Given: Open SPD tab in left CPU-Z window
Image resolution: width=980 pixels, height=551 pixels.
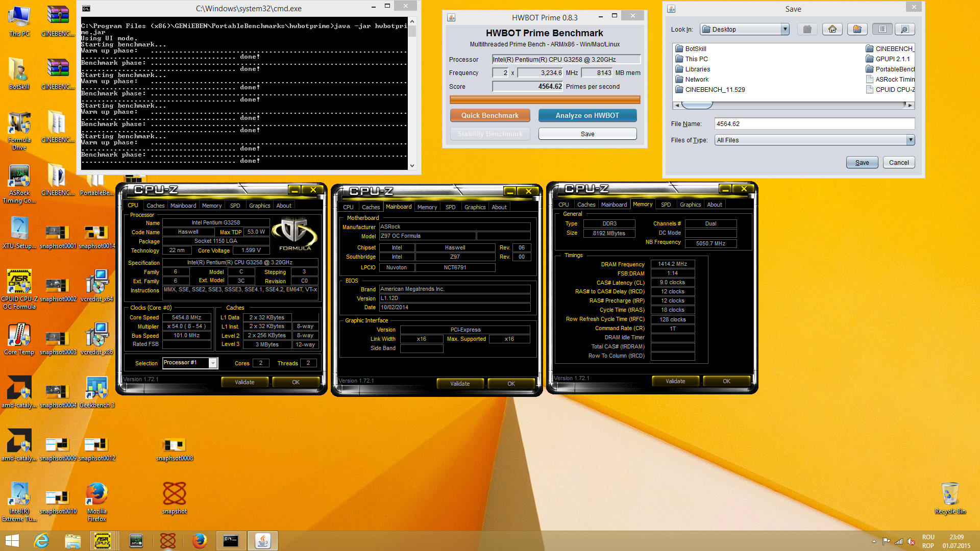Looking at the screenshot, I should pyautogui.click(x=235, y=206).
